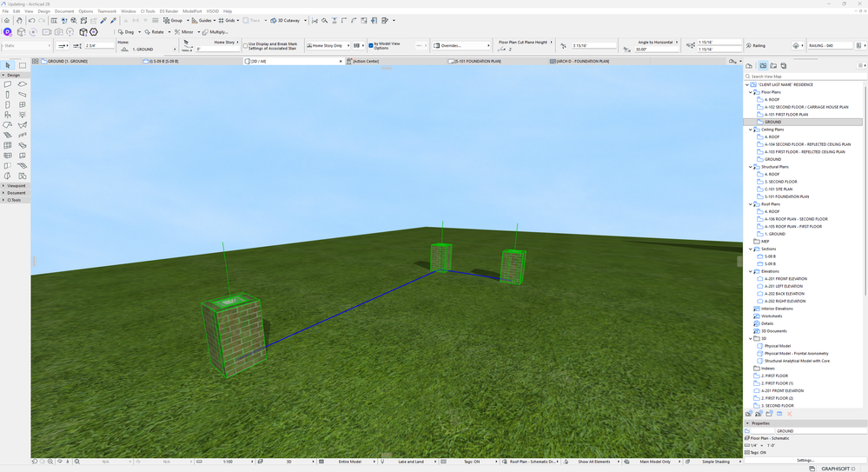The image size is (868, 472).
Task: Click the Home icon in the toolbar
Action: (7, 21)
